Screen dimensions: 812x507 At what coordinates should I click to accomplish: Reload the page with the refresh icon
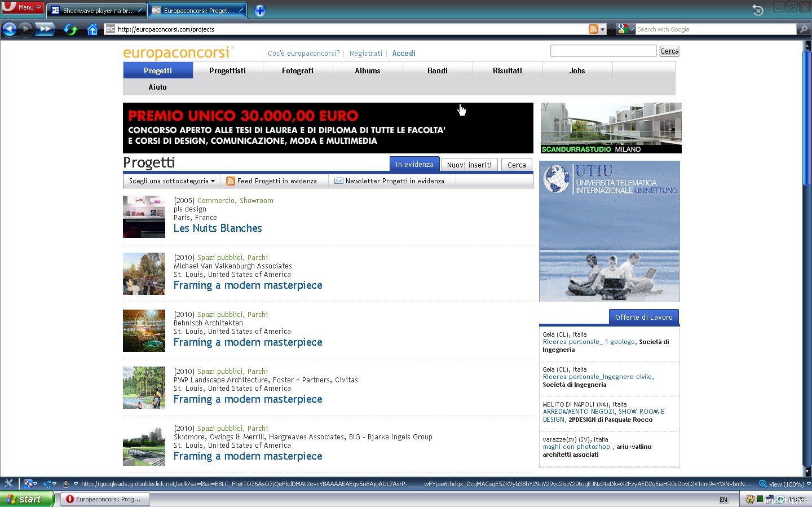tap(70, 29)
